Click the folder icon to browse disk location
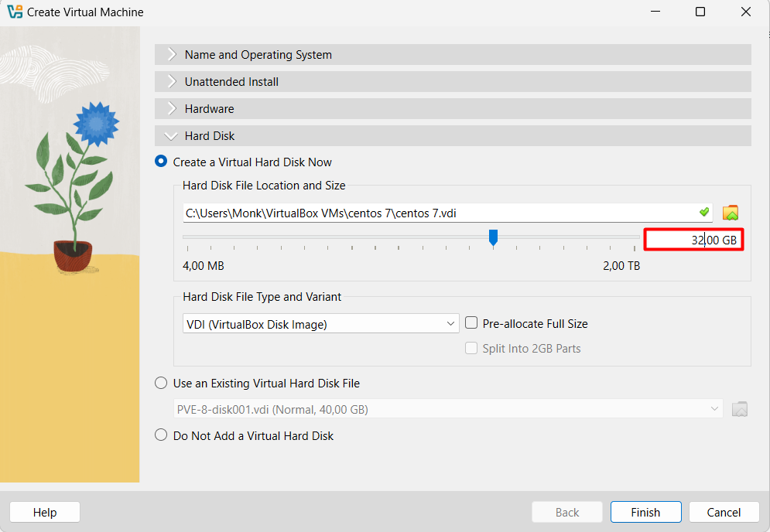The width and height of the screenshot is (770, 532). pyautogui.click(x=731, y=213)
